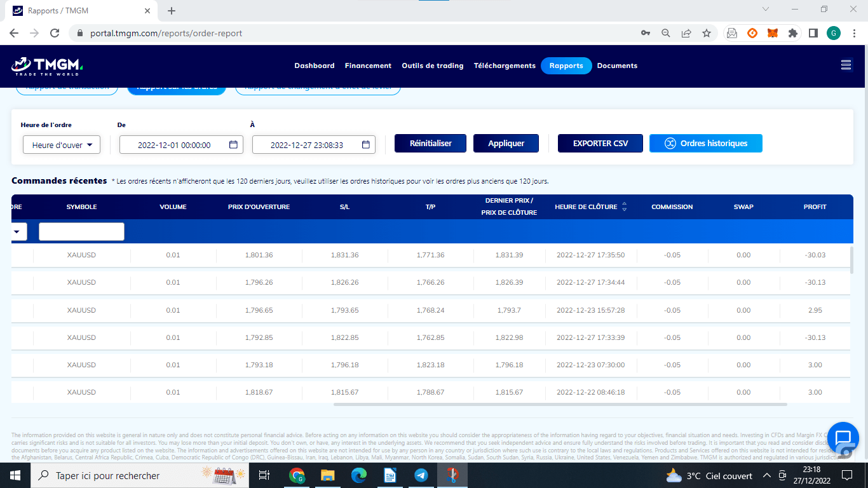Click the zoom magnifier in address bar
Image resolution: width=868 pixels, height=488 pixels.
[666, 33]
